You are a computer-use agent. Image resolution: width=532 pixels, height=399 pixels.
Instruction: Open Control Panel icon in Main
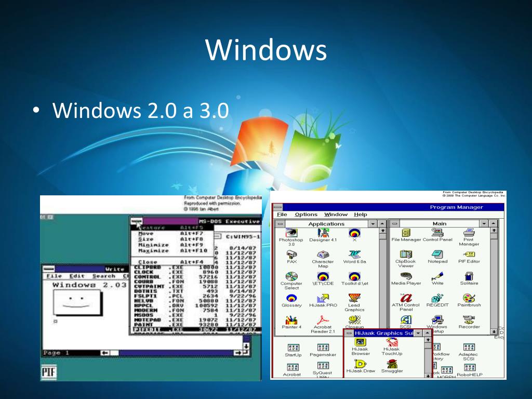point(437,235)
